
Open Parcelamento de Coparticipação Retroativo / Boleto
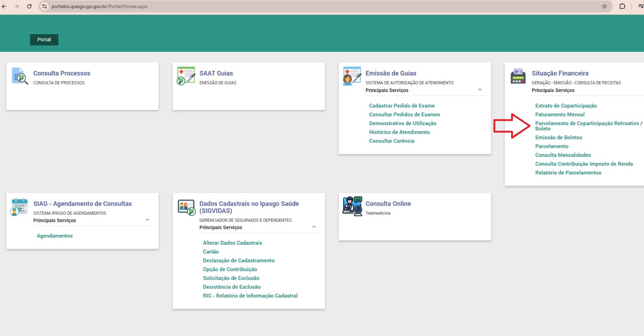[588, 126]
